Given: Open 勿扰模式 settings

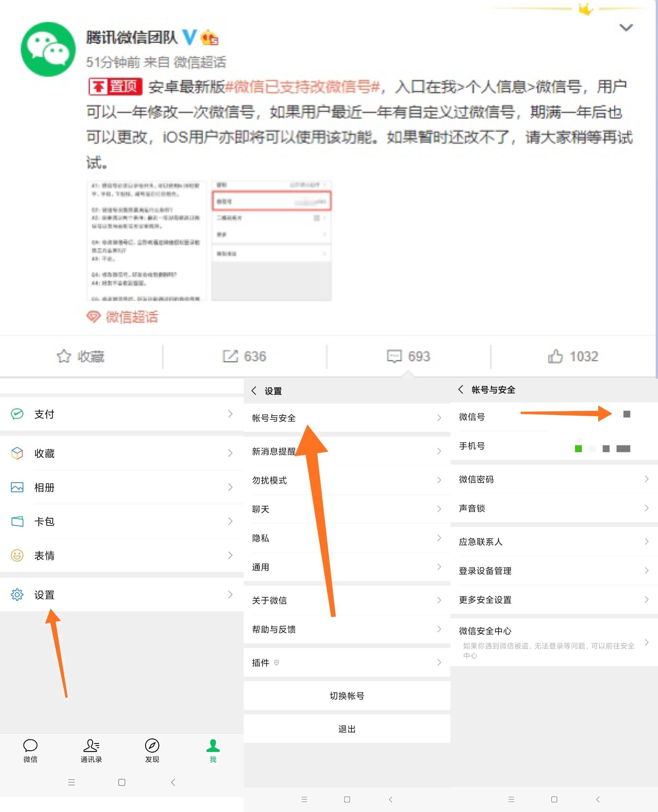Looking at the screenshot, I should click(347, 480).
